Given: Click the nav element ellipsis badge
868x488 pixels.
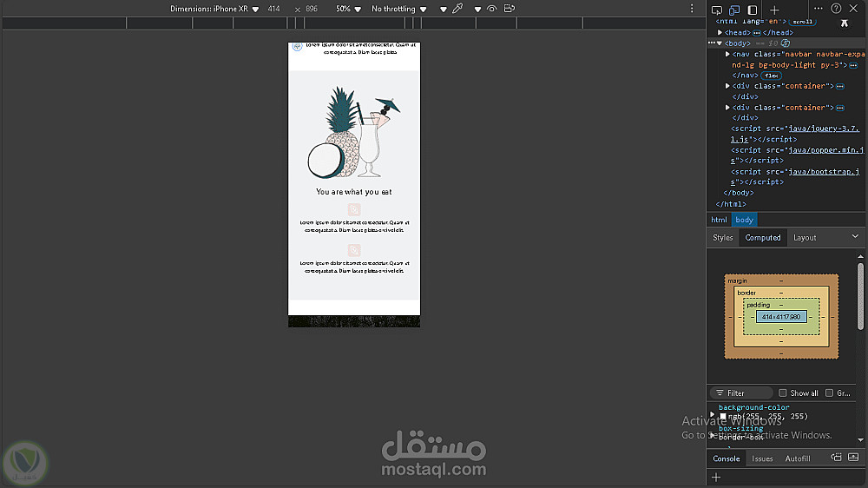Looking at the screenshot, I should tap(853, 65).
